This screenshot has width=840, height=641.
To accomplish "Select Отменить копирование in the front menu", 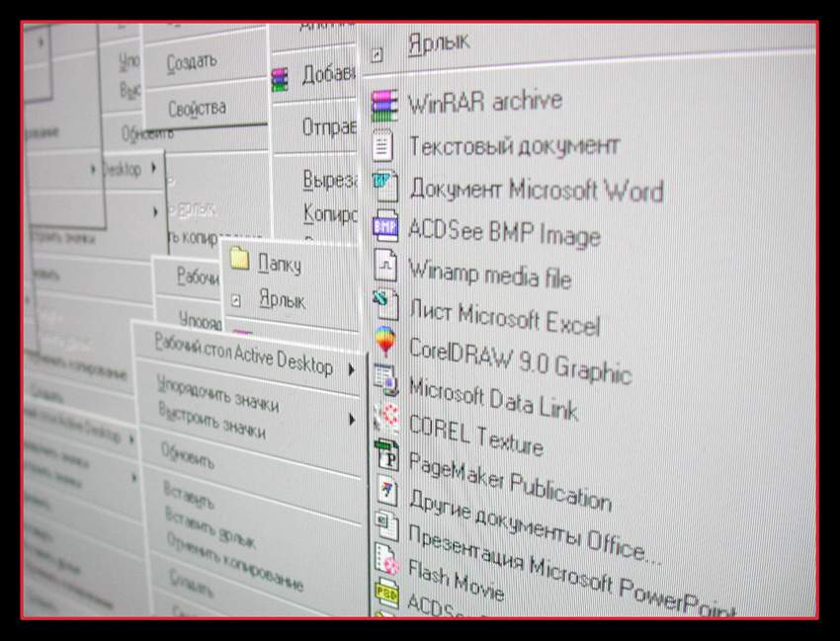I will [x=235, y=561].
